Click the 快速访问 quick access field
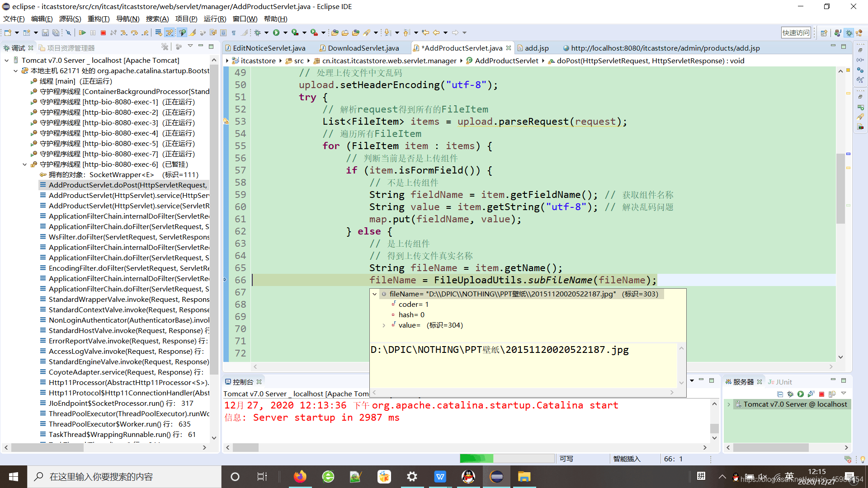The width and height of the screenshot is (868, 488). [796, 33]
